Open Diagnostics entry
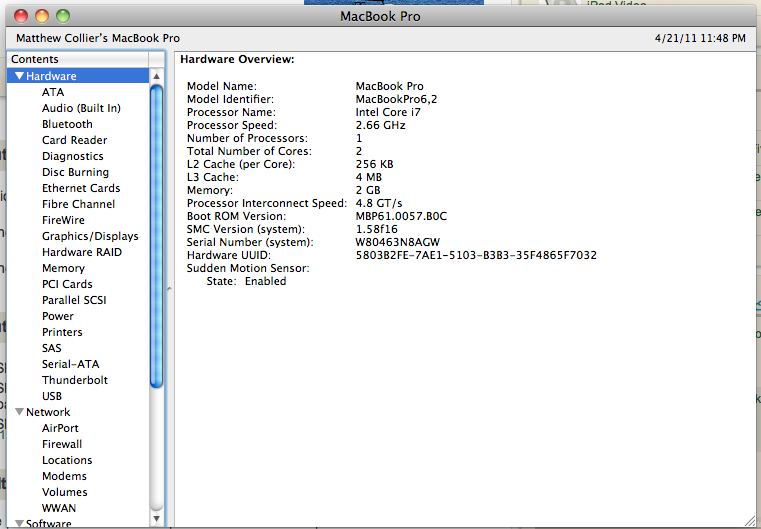The image size is (761, 529). click(72, 156)
